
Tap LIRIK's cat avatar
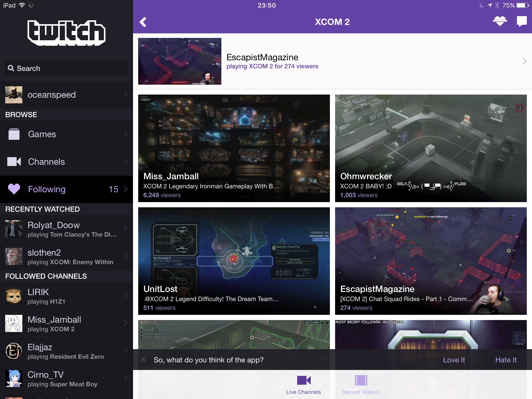[14, 296]
